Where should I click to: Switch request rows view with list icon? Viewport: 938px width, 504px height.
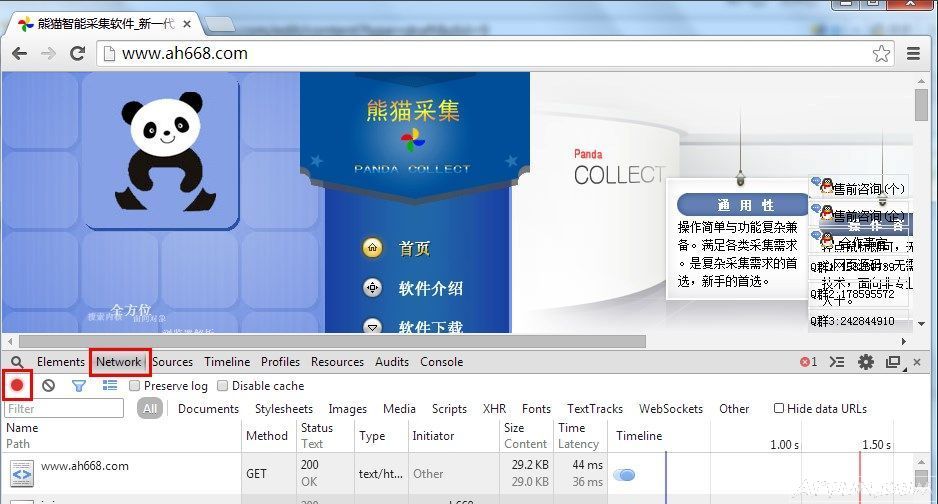(x=109, y=386)
